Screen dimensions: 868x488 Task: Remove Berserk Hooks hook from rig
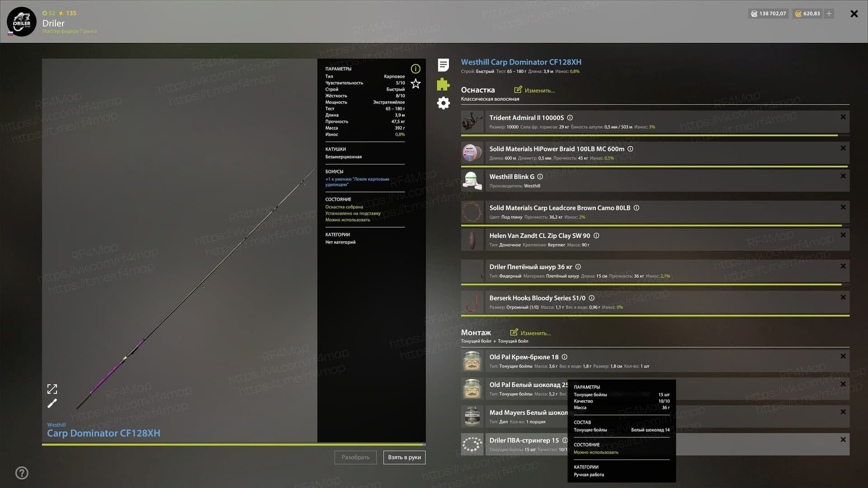(x=843, y=297)
